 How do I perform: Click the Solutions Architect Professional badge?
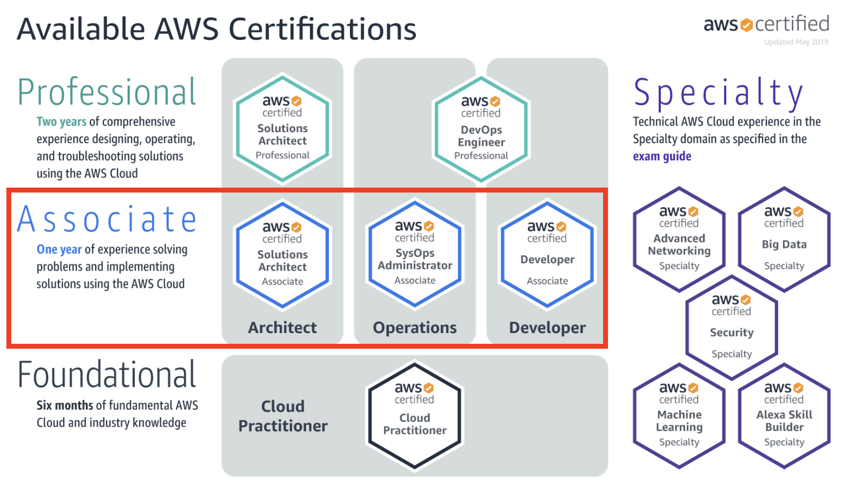point(283,129)
